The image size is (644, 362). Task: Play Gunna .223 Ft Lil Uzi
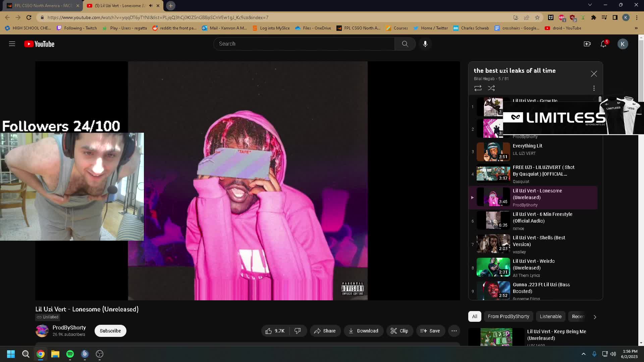click(x=533, y=290)
